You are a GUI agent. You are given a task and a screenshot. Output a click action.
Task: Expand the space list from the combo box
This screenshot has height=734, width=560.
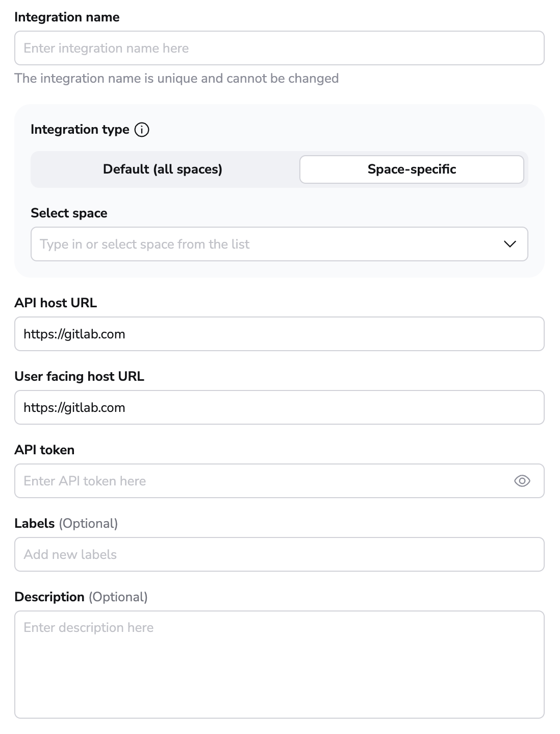pyautogui.click(x=510, y=244)
